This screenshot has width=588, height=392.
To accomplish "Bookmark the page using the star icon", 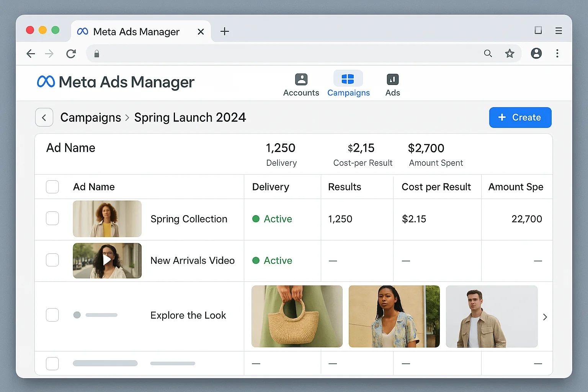I will click(510, 54).
